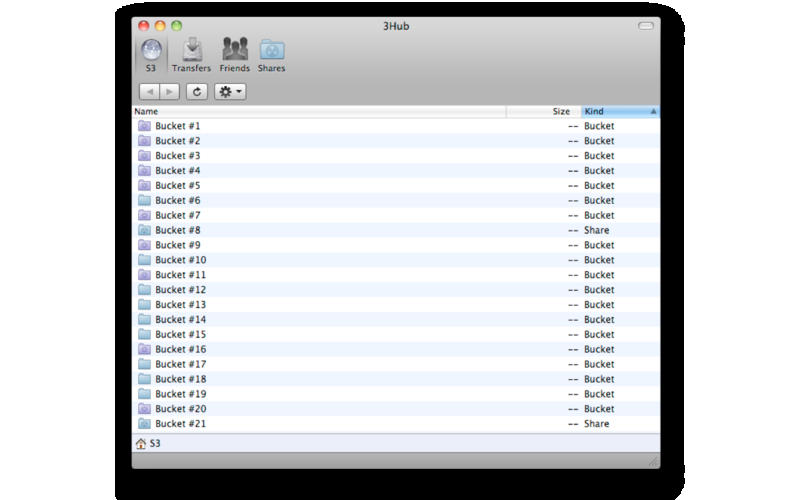Go forward with the right arrow button
800x500 pixels.
(x=170, y=91)
